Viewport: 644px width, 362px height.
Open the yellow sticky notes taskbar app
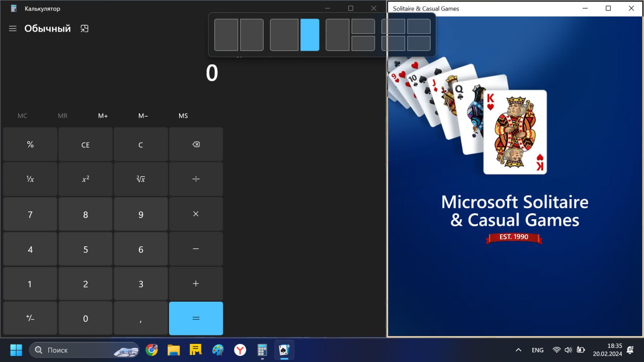pos(196,350)
